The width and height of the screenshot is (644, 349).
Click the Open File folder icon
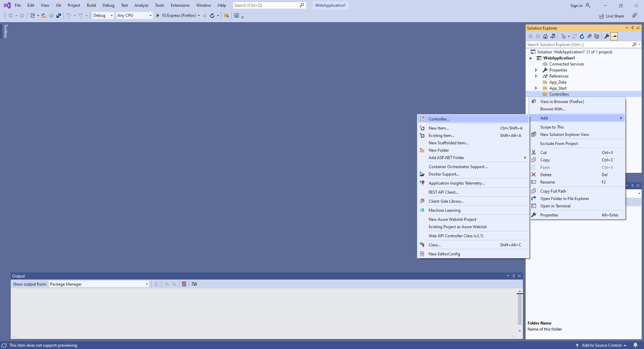click(44, 15)
